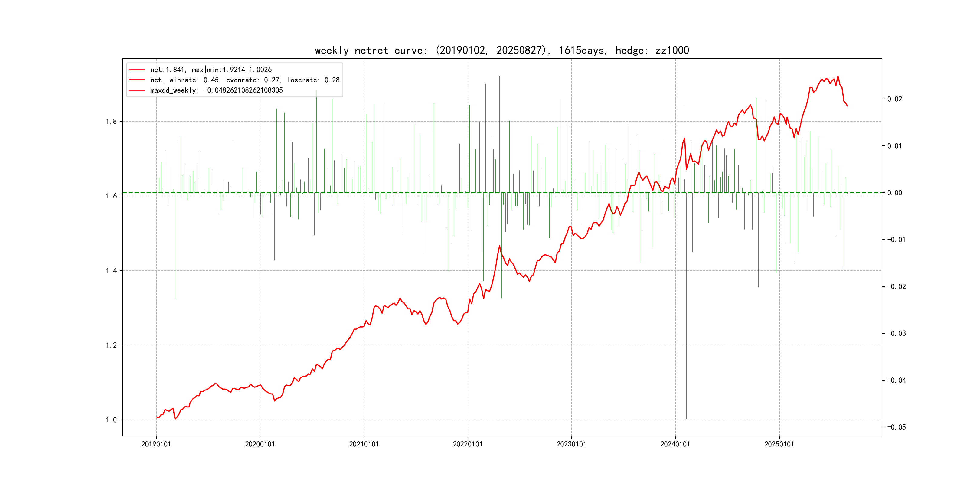Click the 20210101 x-axis date label
980x490 pixels.
point(364,444)
